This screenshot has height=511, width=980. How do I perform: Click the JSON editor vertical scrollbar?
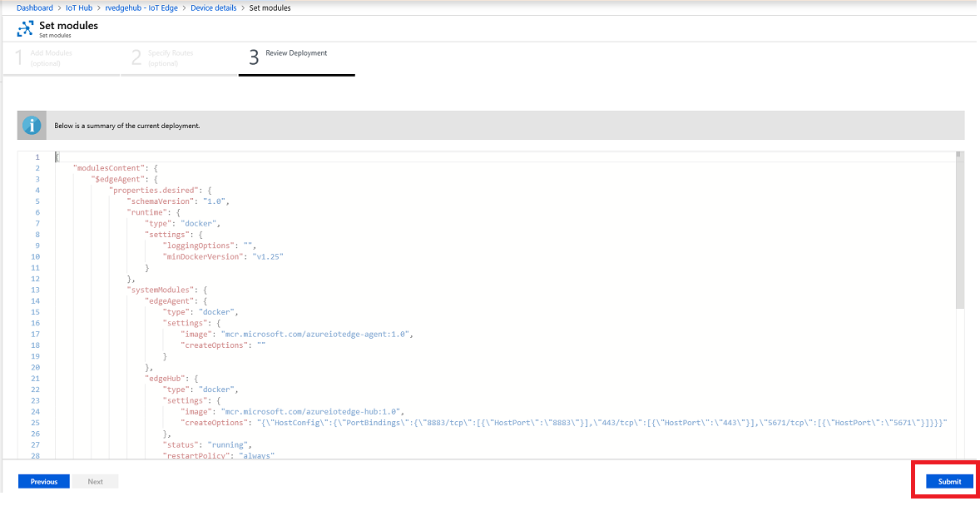(x=959, y=233)
